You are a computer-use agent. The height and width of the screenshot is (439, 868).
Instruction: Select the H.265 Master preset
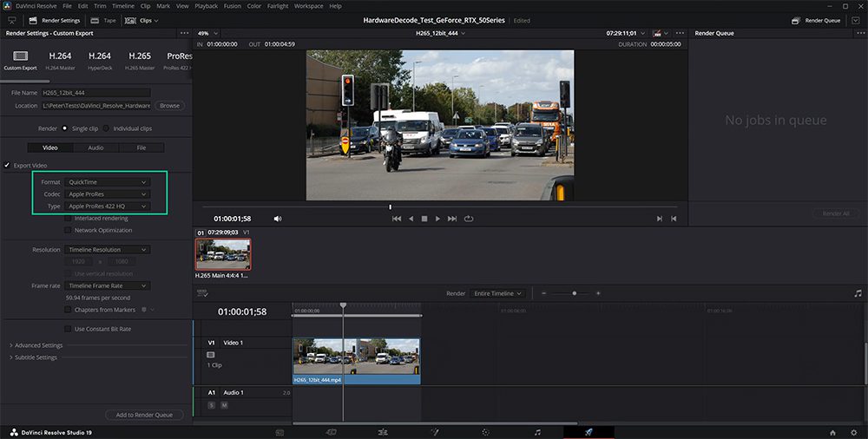(x=140, y=61)
